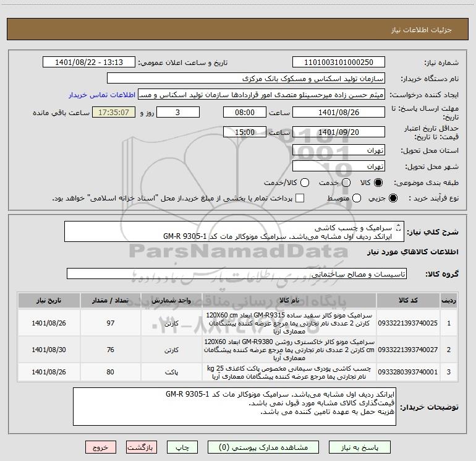The height and width of the screenshot is (461, 476).
Task: Select the متوسط purchase type radio
Action: tap(357, 198)
